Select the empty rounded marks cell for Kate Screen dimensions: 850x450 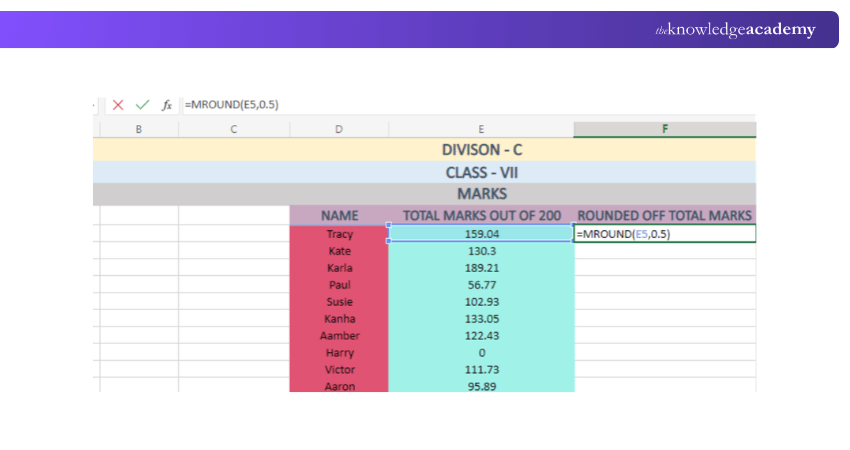[665, 251]
